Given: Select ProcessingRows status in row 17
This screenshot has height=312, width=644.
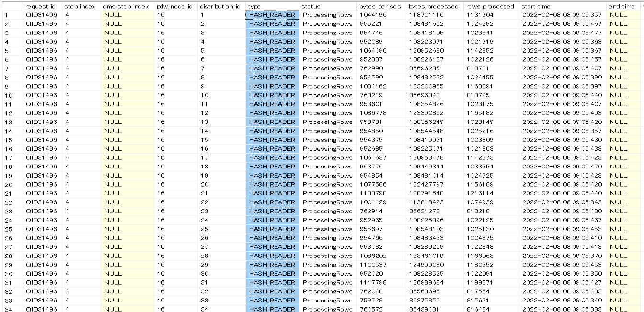Looking at the screenshot, I should 328,158.
